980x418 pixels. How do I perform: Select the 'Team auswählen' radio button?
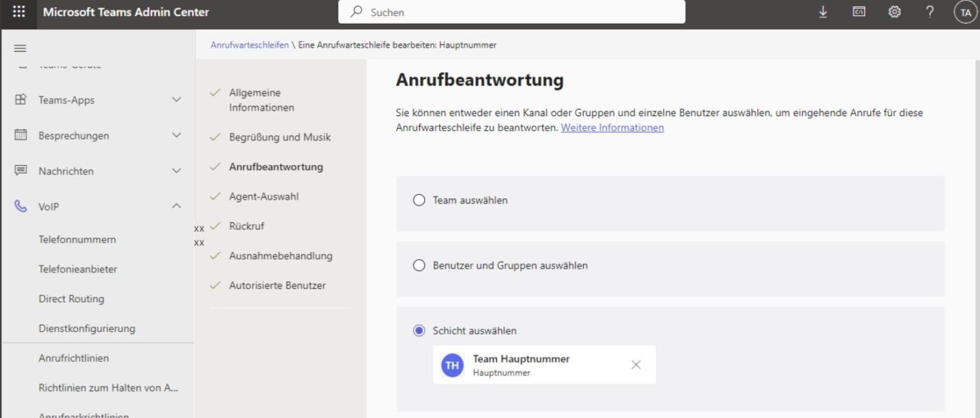[x=419, y=200]
